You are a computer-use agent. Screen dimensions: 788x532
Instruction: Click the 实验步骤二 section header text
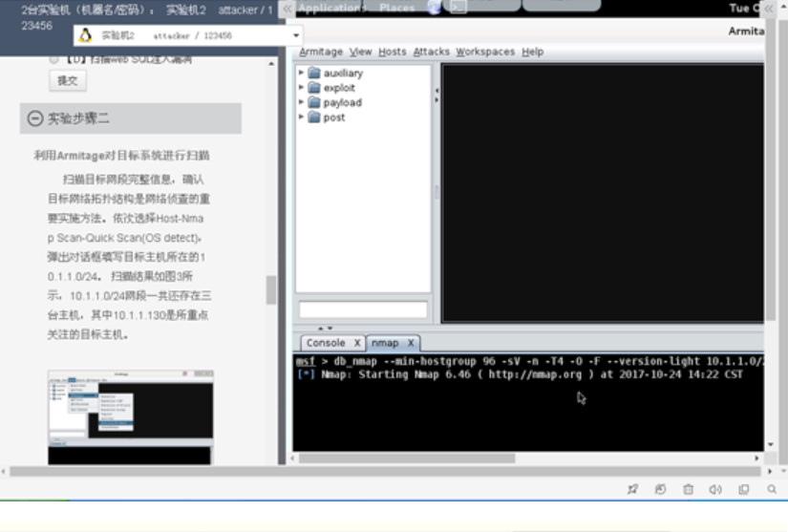coord(78,118)
